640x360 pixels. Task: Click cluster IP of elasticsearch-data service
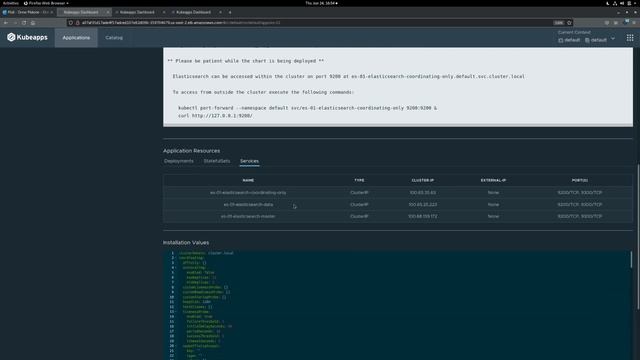422,204
